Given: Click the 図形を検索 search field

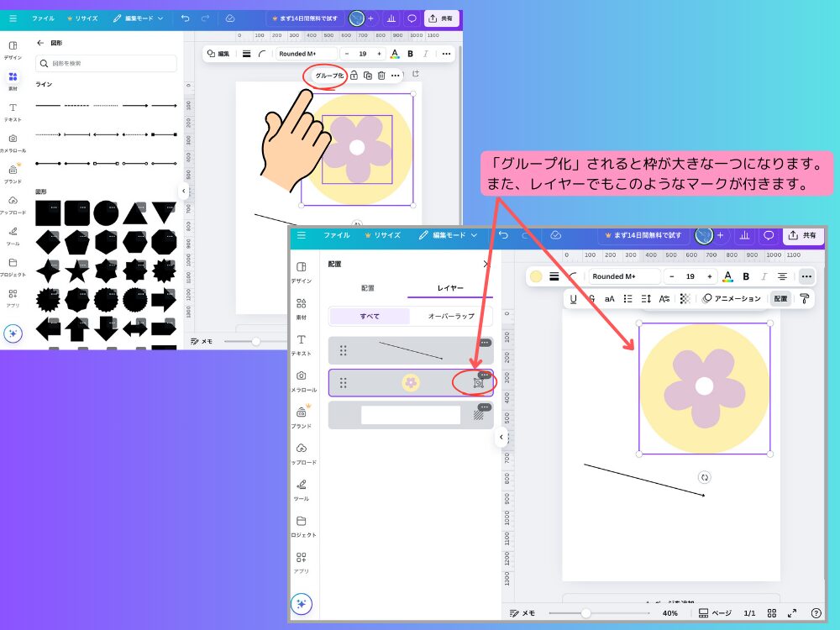Looking at the screenshot, I should [x=105, y=63].
